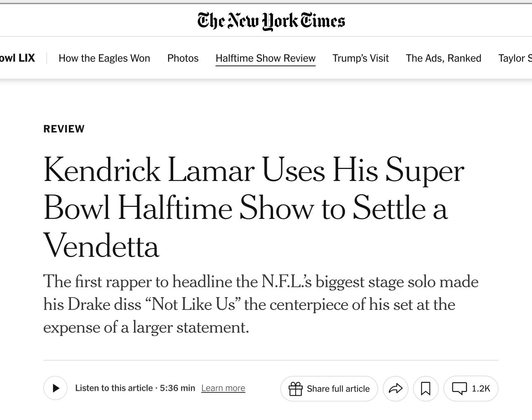
Task: Click the article summary paragraph
Action: [x=261, y=305]
